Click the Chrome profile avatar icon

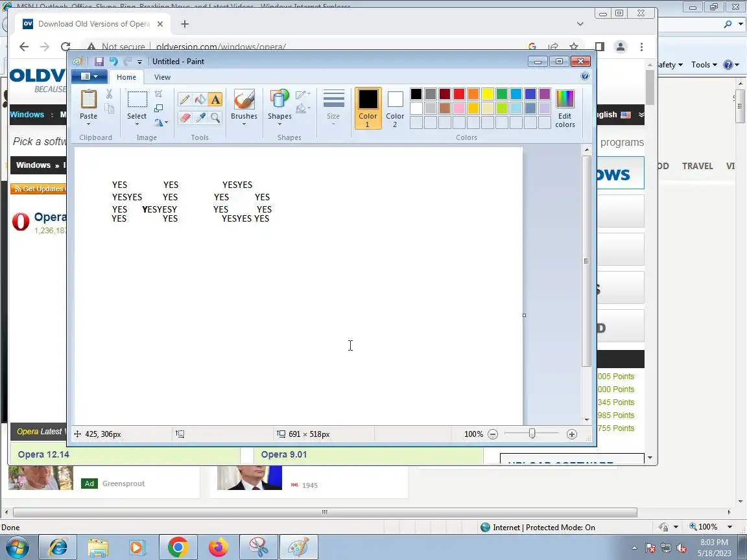coord(621,47)
